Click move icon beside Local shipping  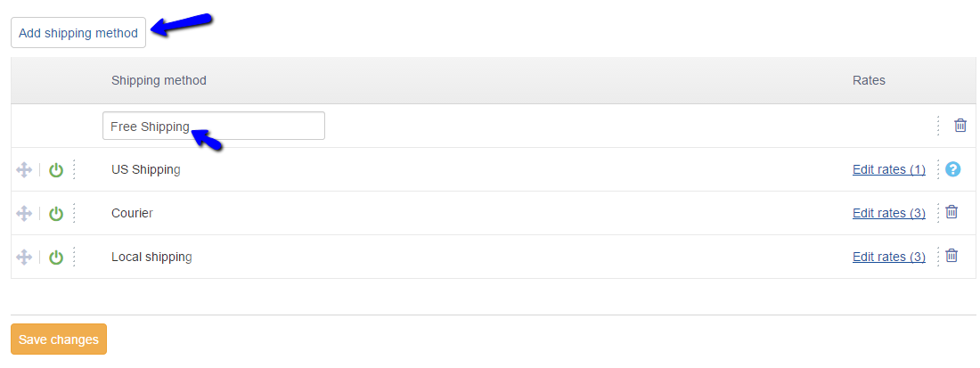pos(24,257)
